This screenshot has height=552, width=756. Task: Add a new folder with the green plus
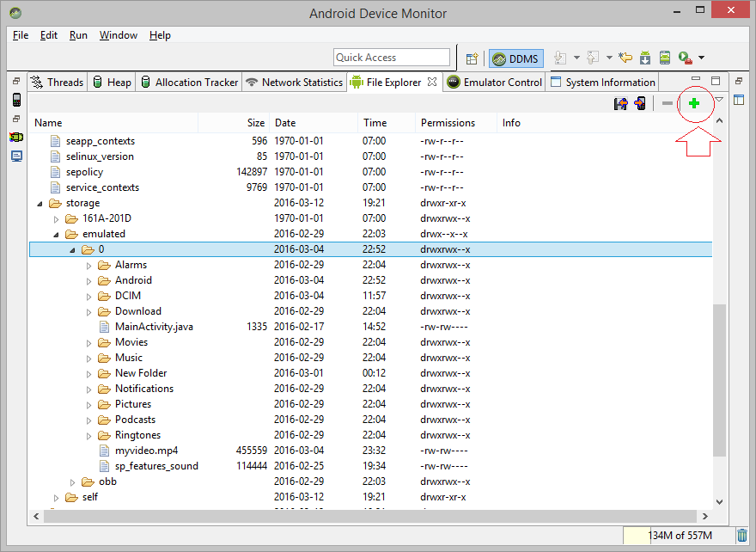point(694,103)
